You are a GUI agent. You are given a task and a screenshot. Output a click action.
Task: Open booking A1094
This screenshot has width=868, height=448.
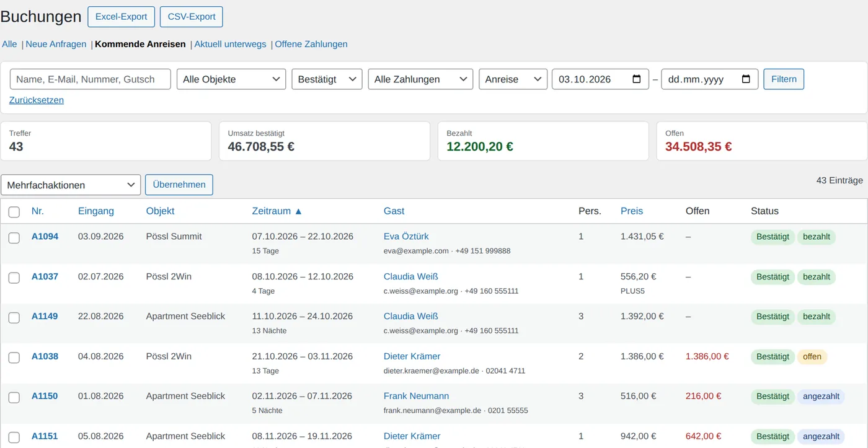point(45,236)
